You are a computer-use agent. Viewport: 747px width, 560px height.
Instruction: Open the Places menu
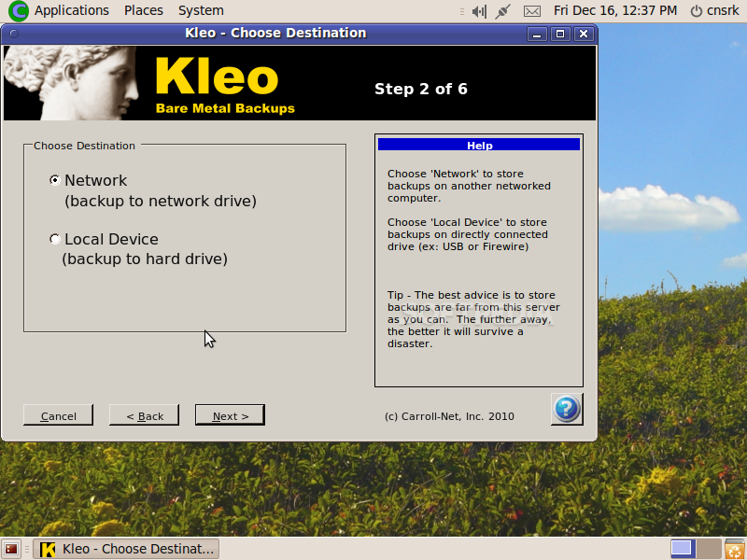pyautogui.click(x=144, y=10)
